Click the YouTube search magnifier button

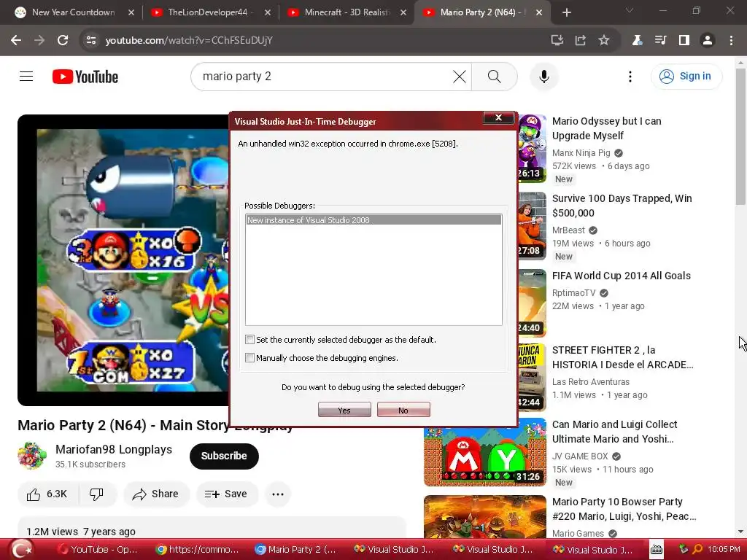click(x=495, y=77)
